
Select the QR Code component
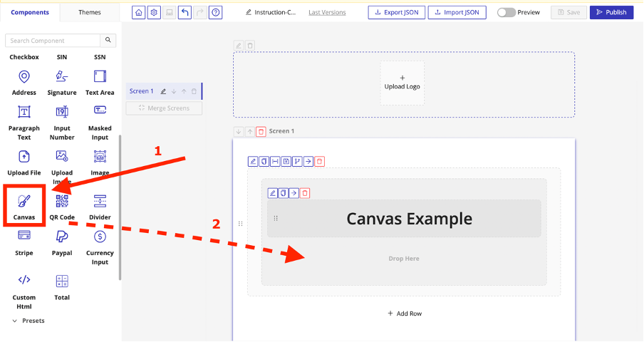click(x=62, y=207)
